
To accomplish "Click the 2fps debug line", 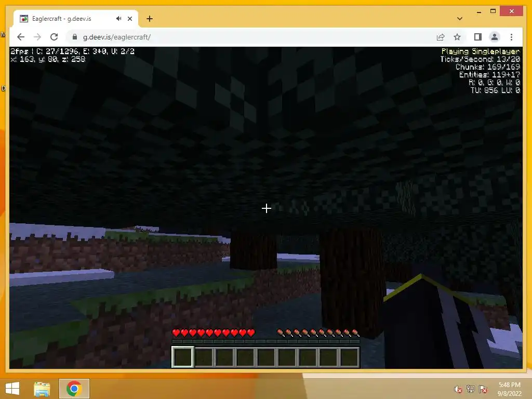I will tap(72, 51).
